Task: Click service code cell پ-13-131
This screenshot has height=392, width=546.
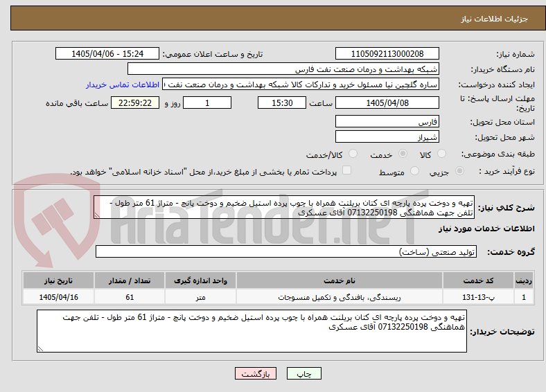Action: [479, 297]
